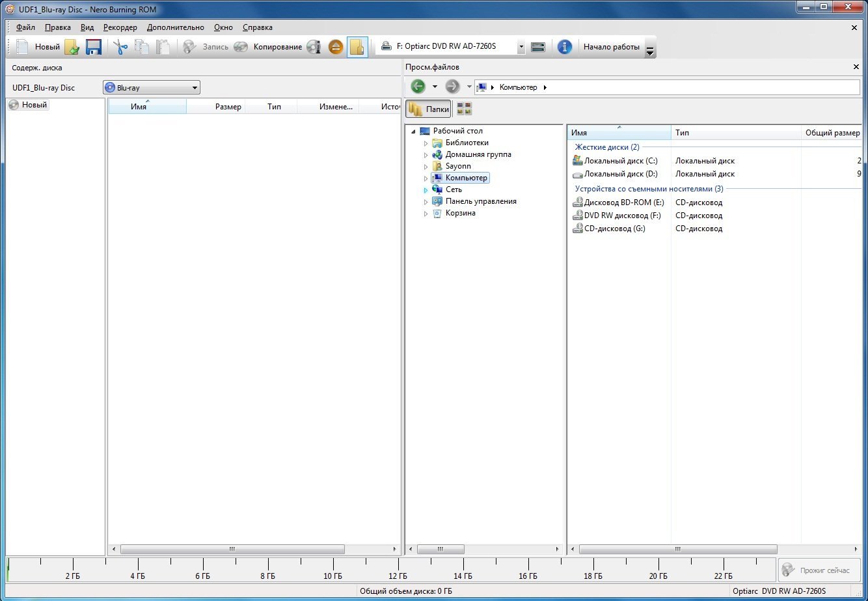Click the Новый toolbar button
Viewport: 868px width, 601px height.
click(x=39, y=47)
